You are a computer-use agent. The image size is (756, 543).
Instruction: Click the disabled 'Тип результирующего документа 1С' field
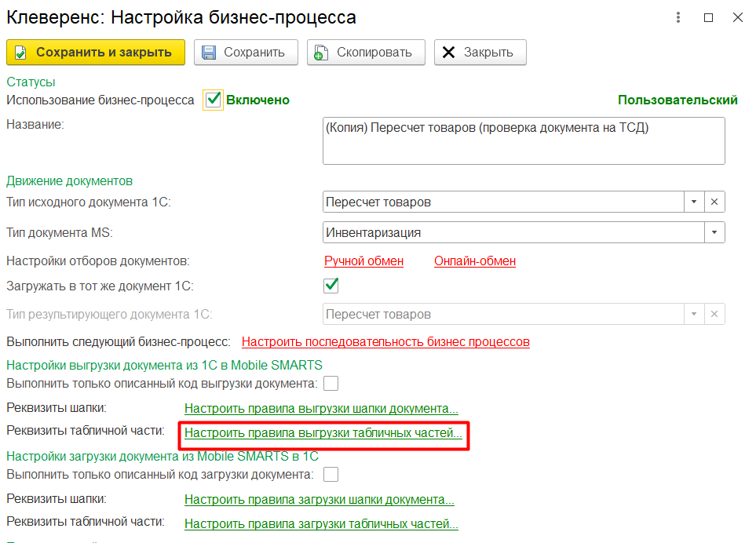click(x=503, y=314)
